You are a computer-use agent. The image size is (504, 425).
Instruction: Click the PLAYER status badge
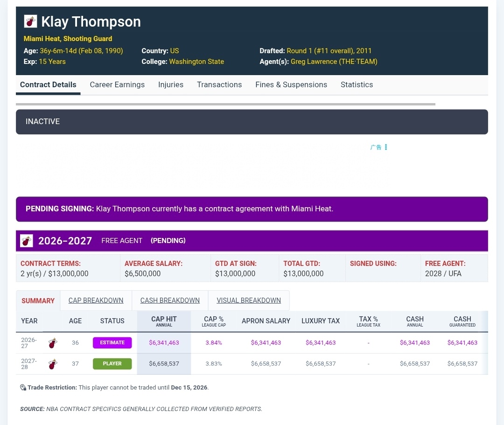point(112,363)
